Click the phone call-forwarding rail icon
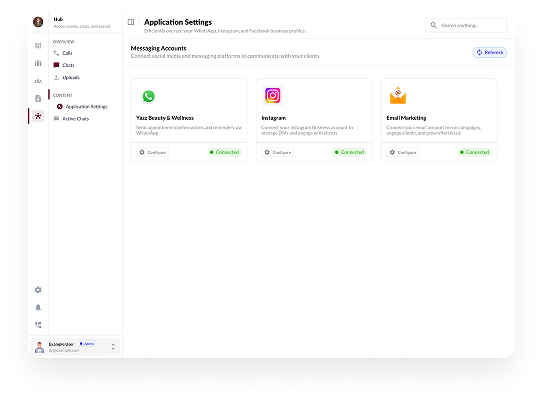The width and height of the screenshot is (543, 402). [38, 325]
